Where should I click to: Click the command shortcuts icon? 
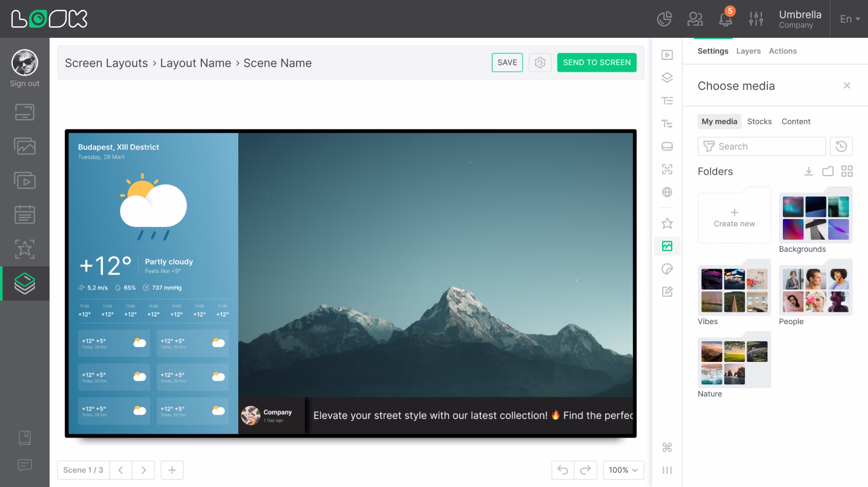[667, 447]
